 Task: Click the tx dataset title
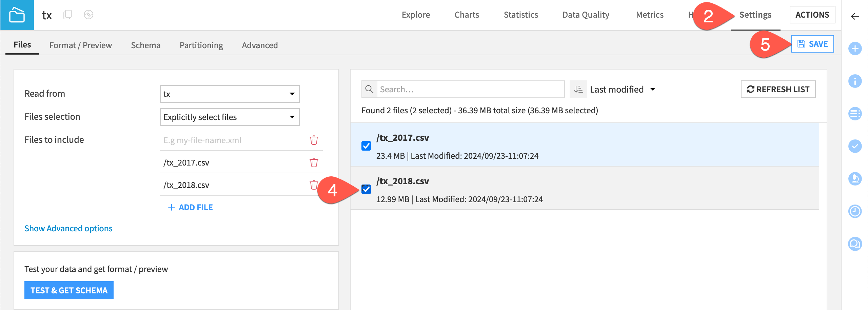pyautogui.click(x=47, y=15)
